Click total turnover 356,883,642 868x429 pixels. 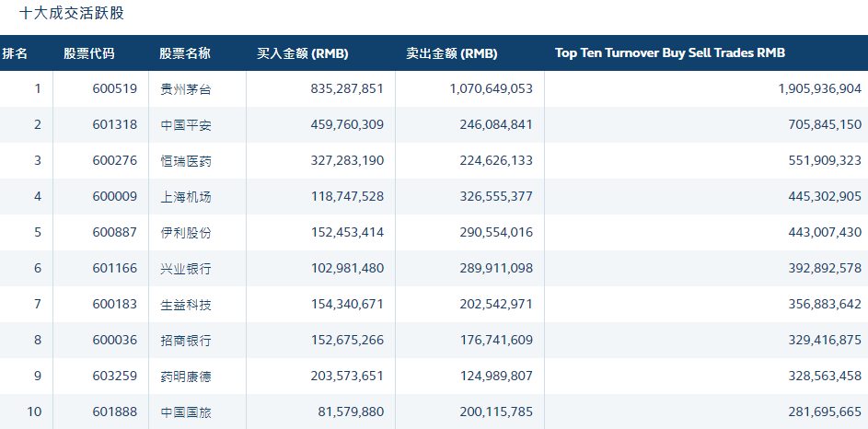click(x=825, y=304)
